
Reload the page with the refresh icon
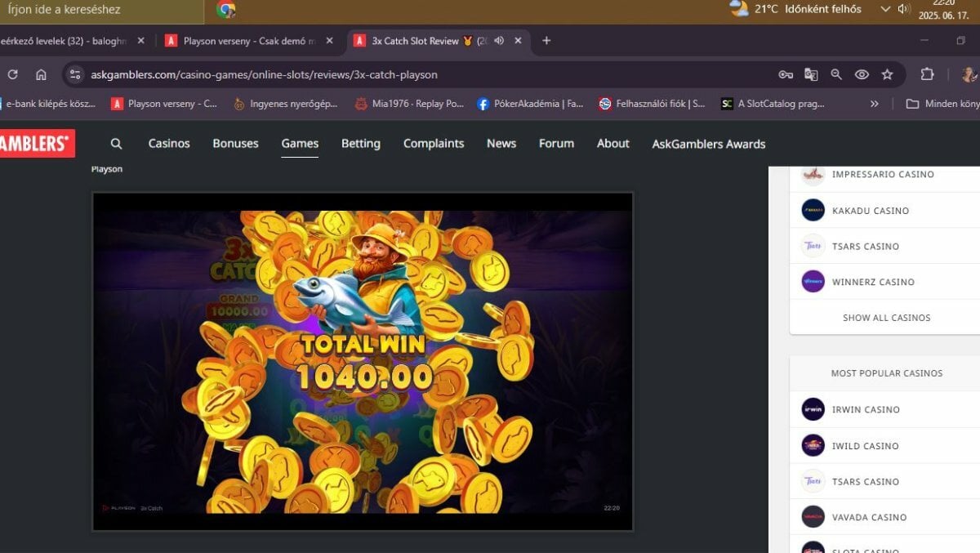click(12, 74)
